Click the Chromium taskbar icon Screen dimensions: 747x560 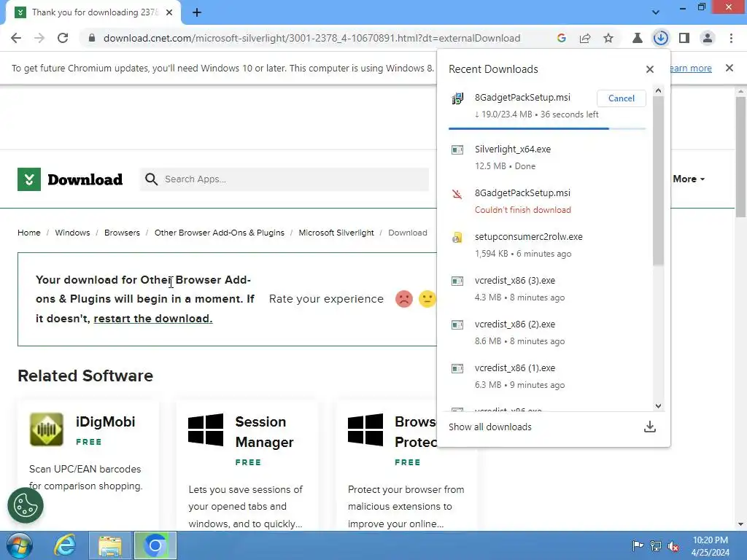coord(155,545)
